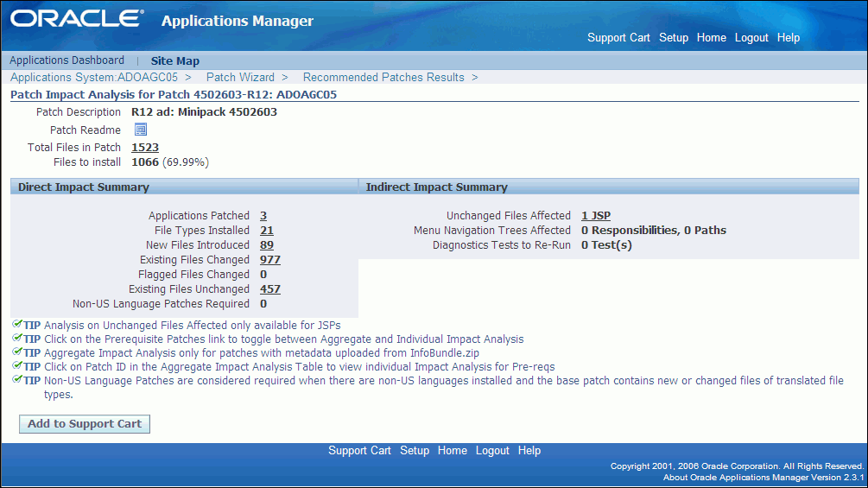Open the Patch Readme document icon
Screen dimensions: 868x488
tap(141, 130)
